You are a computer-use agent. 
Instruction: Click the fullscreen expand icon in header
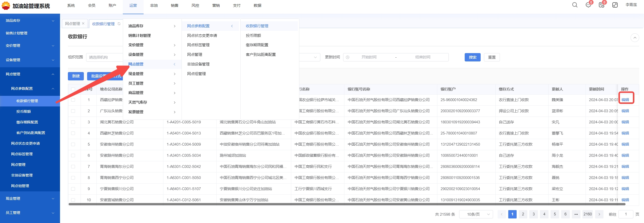[615, 5]
